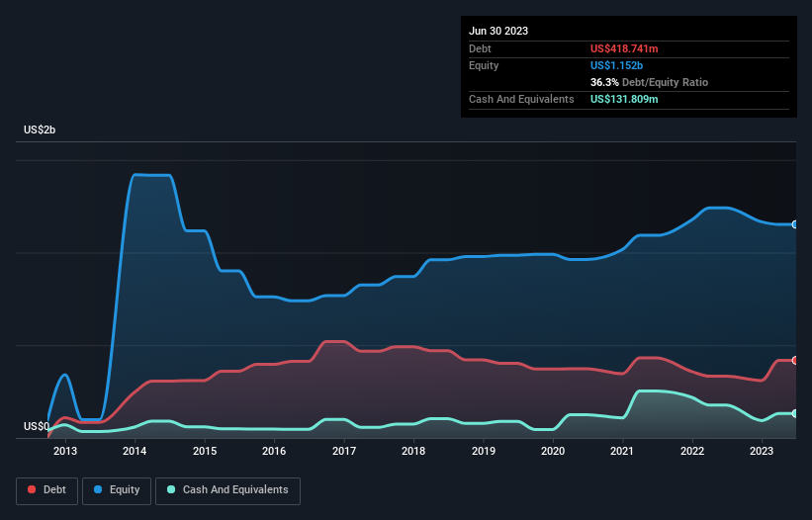Select the 2023 x-axis label

[x=762, y=451]
